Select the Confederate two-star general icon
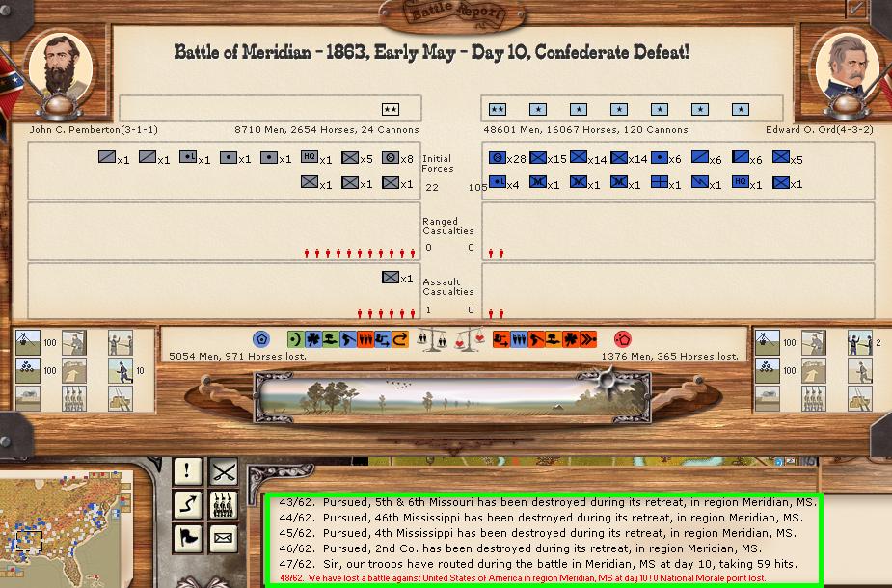Image resolution: width=892 pixels, height=588 pixels. [391, 110]
